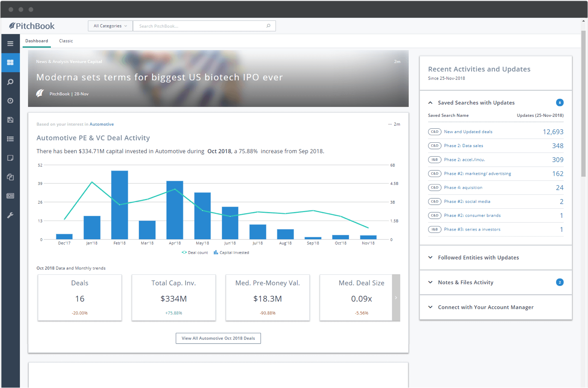Image resolution: width=588 pixels, height=388 pixels.
Task: Open Phase #3: series a investors search
Action: click(472, 229)
